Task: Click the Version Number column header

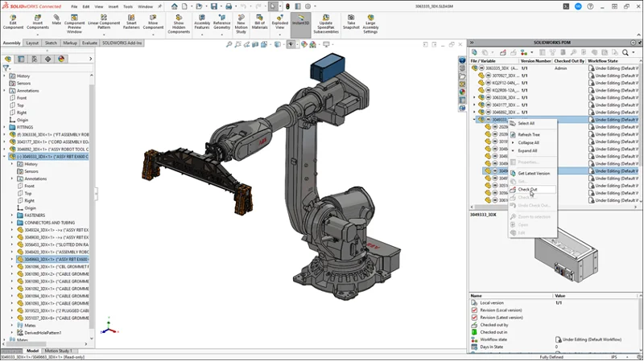Action: [x=536, y=60]
